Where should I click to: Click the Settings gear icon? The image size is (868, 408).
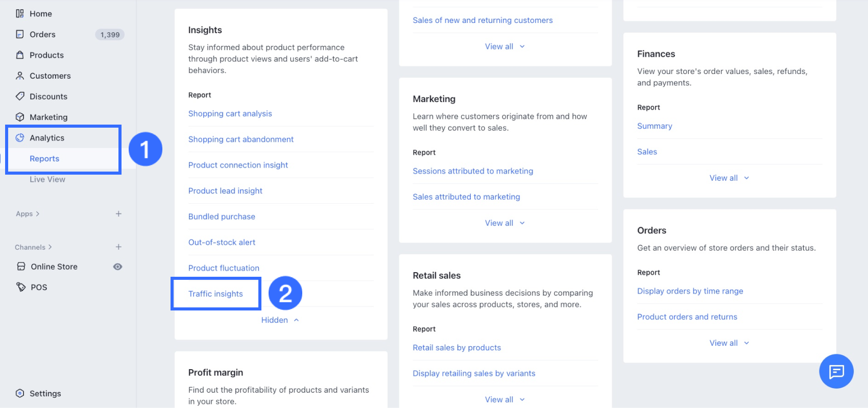click(20, 393)
